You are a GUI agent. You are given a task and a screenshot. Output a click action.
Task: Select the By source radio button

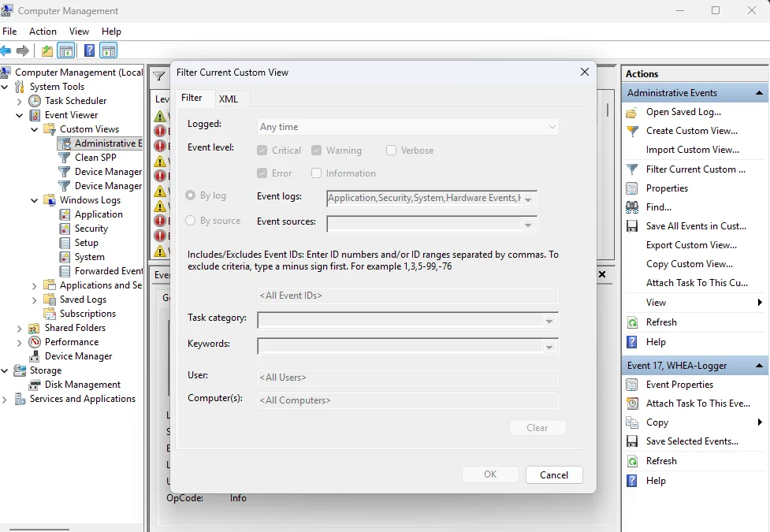(x=190, y=221)
